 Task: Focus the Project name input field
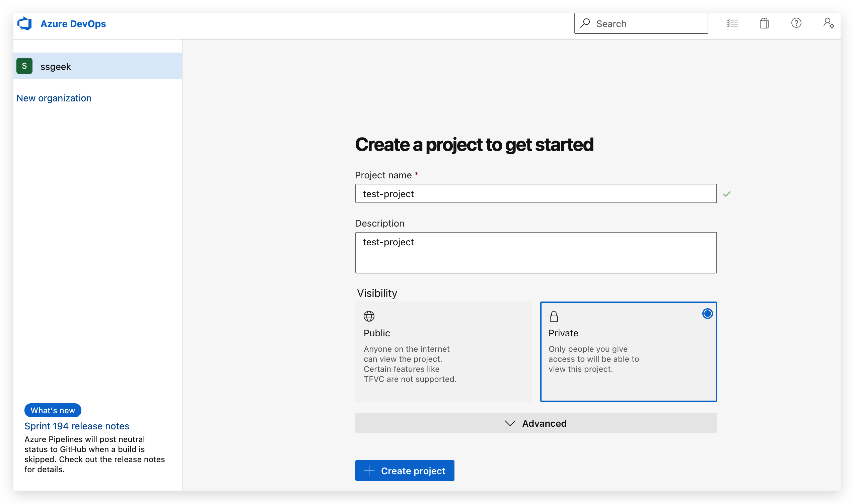[536, 193]
